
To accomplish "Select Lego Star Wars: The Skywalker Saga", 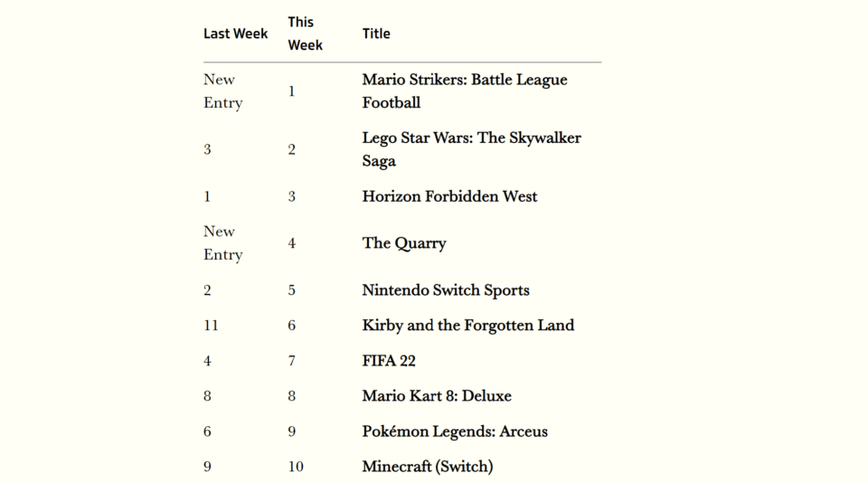I will point(472,149).
